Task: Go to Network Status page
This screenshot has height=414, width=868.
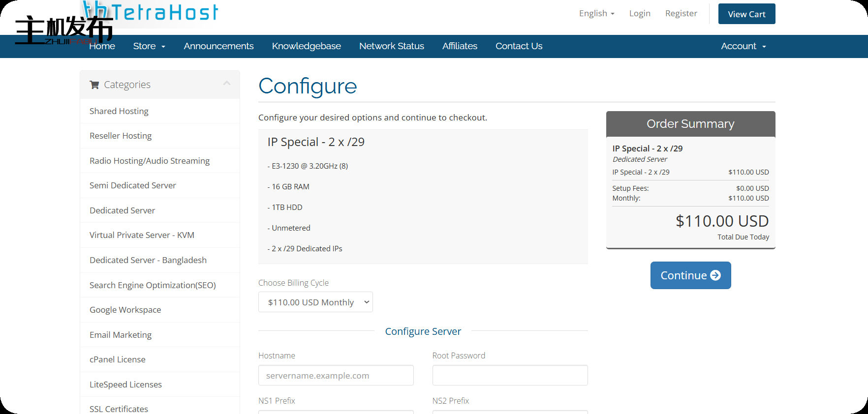Action: [391, 46]
